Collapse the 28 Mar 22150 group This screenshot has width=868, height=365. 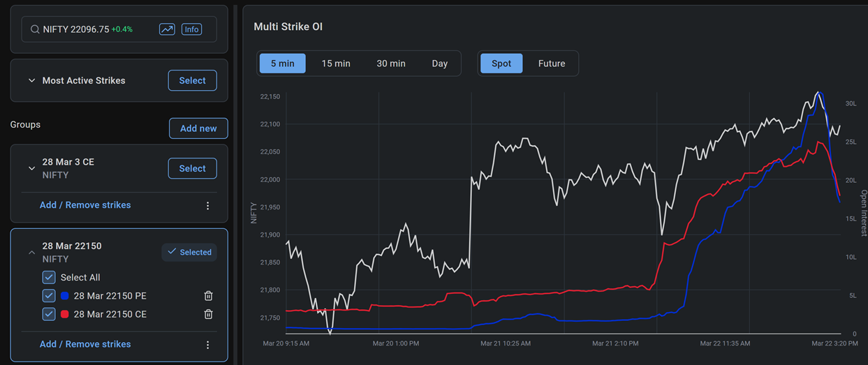point(31,253)
